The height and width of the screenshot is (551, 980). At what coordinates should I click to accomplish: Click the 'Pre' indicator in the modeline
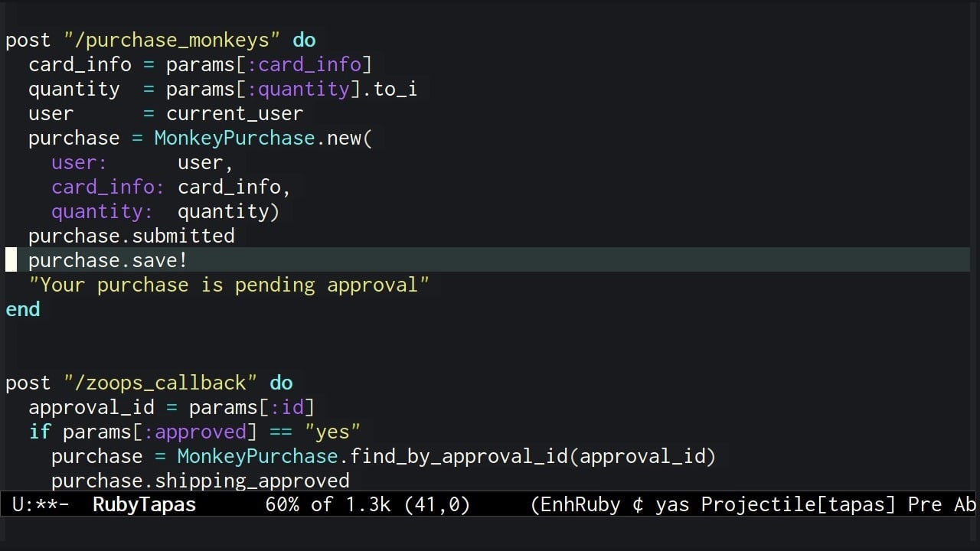coord(922,504)
